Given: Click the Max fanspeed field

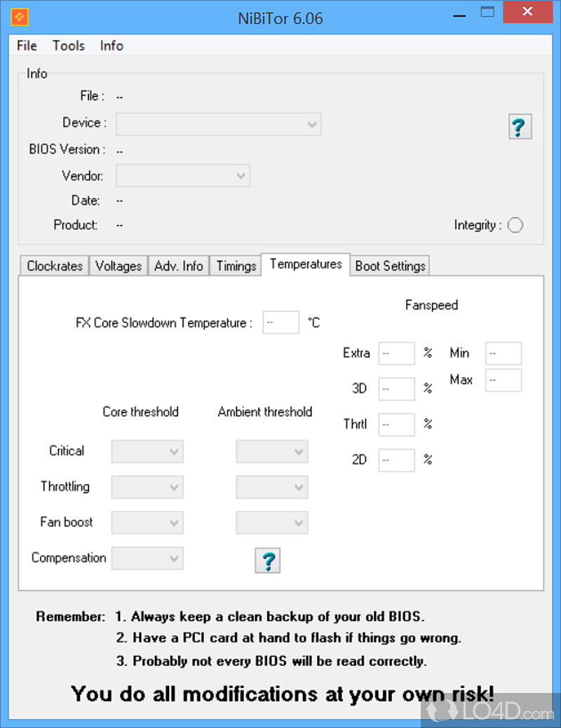Looking at the screenshot, I should pos(503,380).
